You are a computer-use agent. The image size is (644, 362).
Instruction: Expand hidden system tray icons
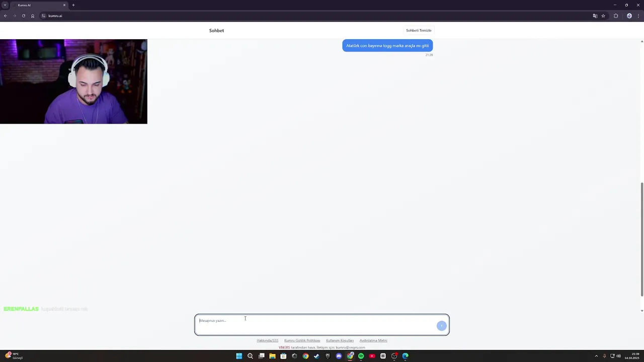pyautogui.click(x=596, y=356)
